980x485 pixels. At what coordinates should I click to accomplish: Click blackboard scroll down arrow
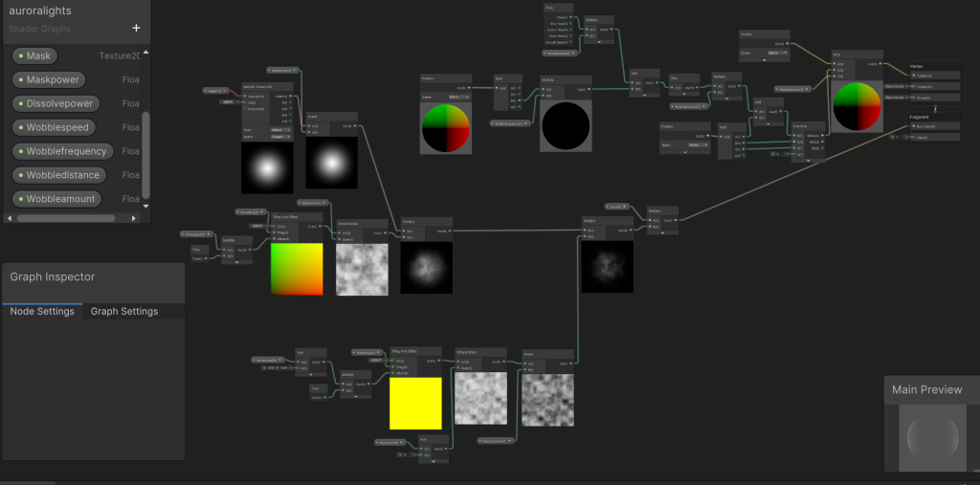[x=146, y=206]
